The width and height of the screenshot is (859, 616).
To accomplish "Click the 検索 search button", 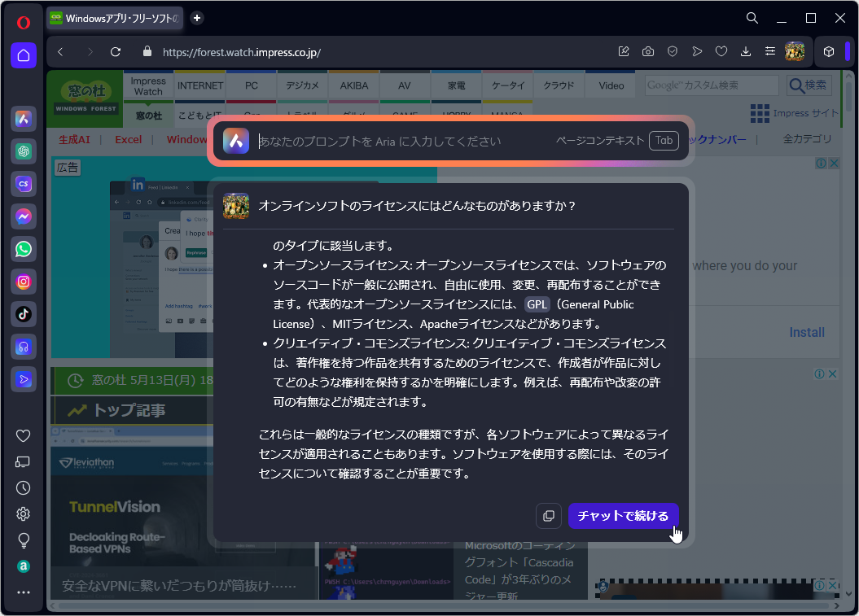I will click(808, 85).
